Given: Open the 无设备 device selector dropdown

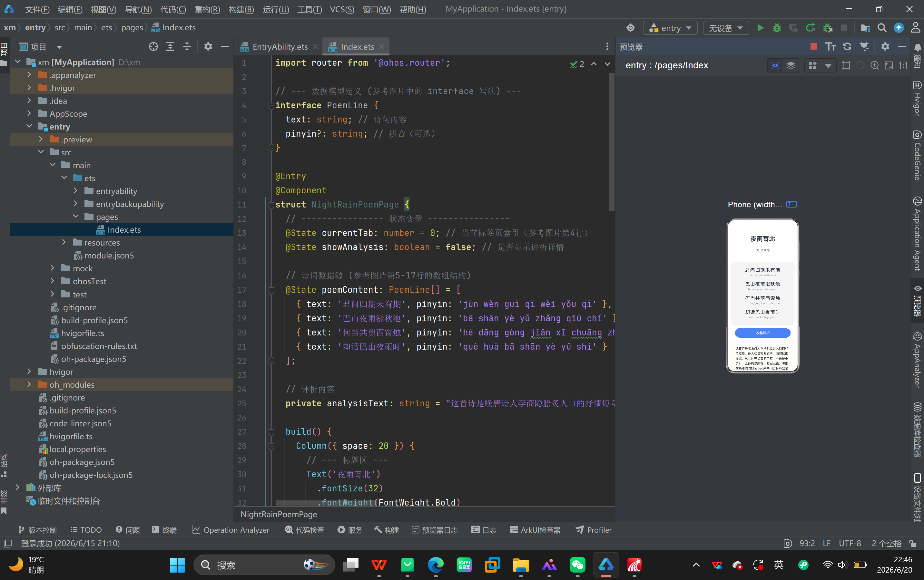Looking at the screenshot, I should [726, 28].
